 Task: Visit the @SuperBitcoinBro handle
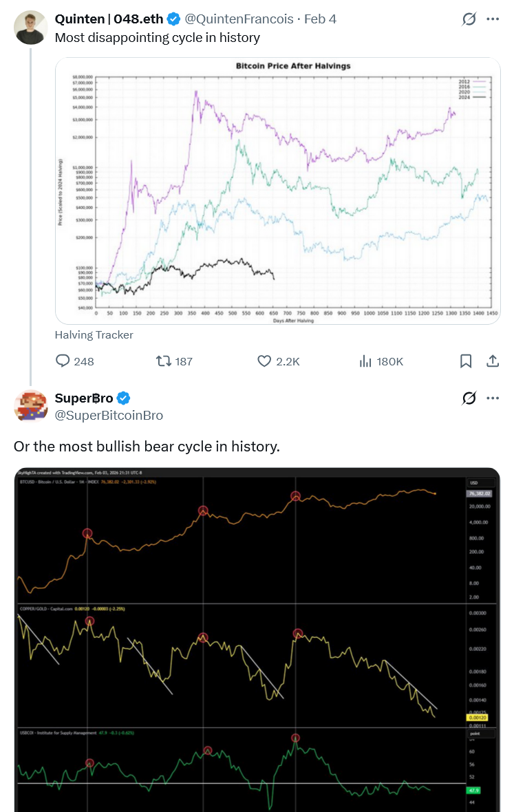pyautogui.click(x=109, y=414)
